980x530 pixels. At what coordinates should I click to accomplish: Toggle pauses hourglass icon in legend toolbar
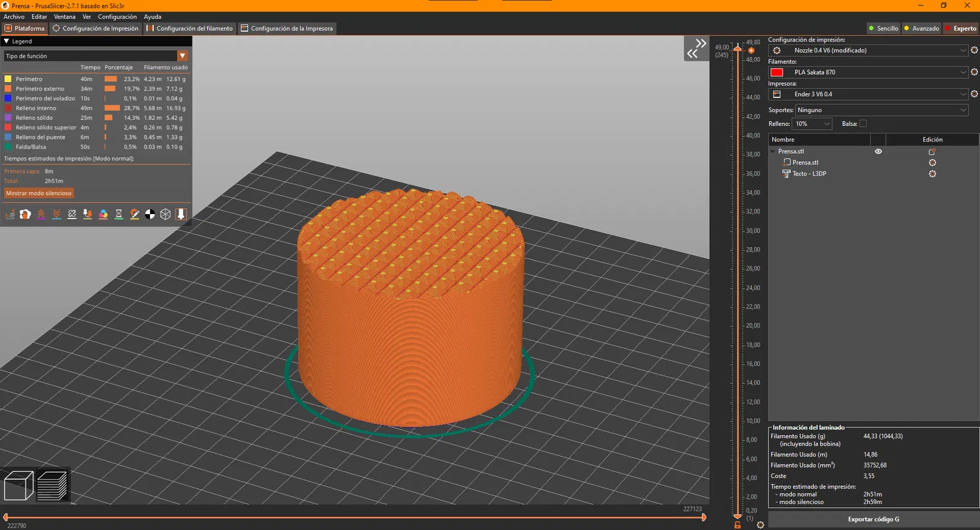[119, 214]
